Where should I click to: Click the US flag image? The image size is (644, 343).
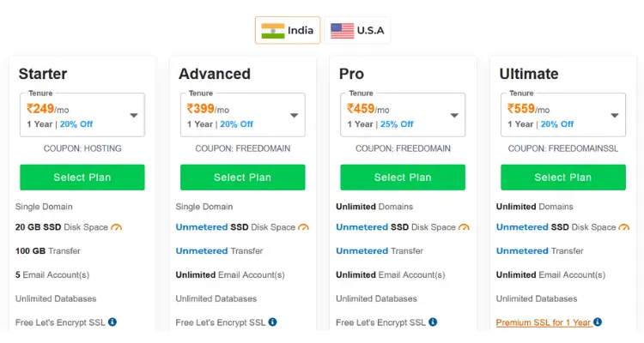coord(342,31)
